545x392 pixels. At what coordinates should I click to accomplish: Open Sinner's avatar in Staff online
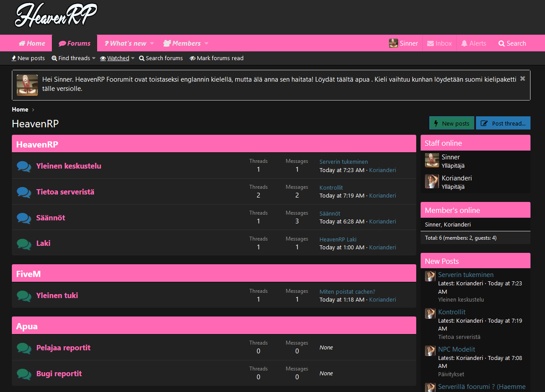coord(432,160)
